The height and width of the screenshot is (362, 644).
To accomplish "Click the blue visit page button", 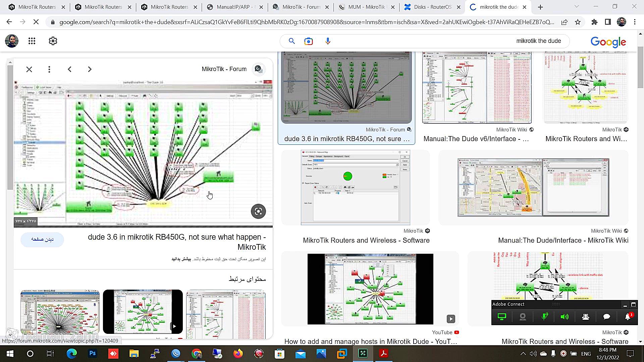I will click(x=42, y=239).
